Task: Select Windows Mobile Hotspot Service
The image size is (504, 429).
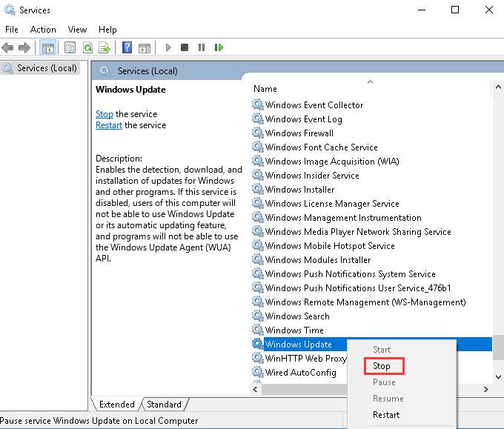Action: [x=330, y=246]
